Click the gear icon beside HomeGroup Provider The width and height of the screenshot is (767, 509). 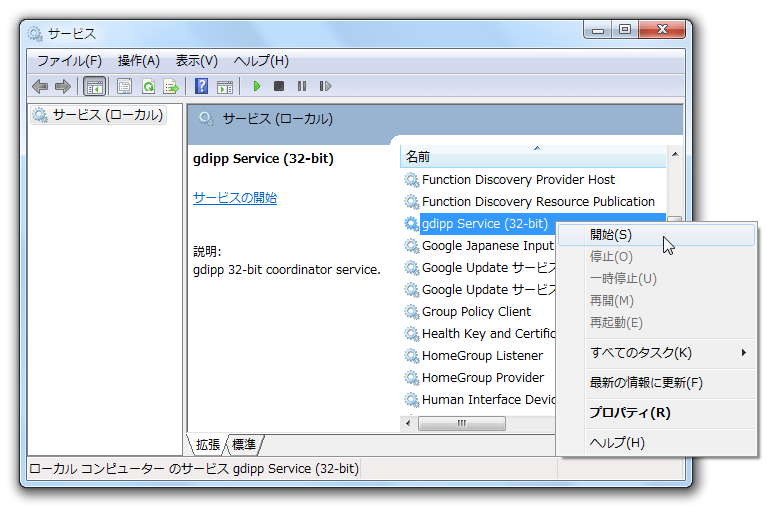412,378
